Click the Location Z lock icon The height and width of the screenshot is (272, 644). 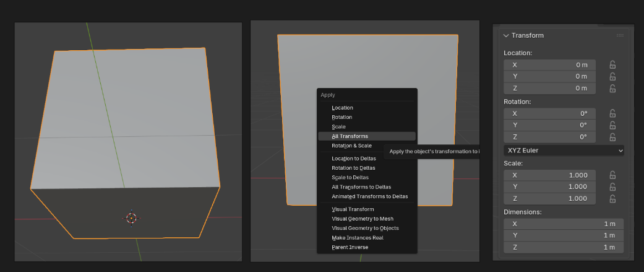click(612, 89)
